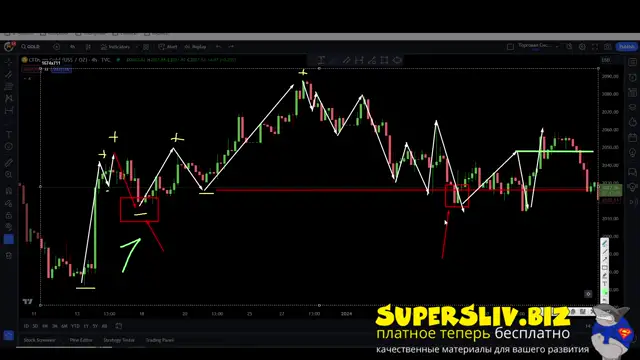This screenshot has width=640, height=360.
Task: Click the blue icon at bottom-left corner
Action: click(9, 336)
